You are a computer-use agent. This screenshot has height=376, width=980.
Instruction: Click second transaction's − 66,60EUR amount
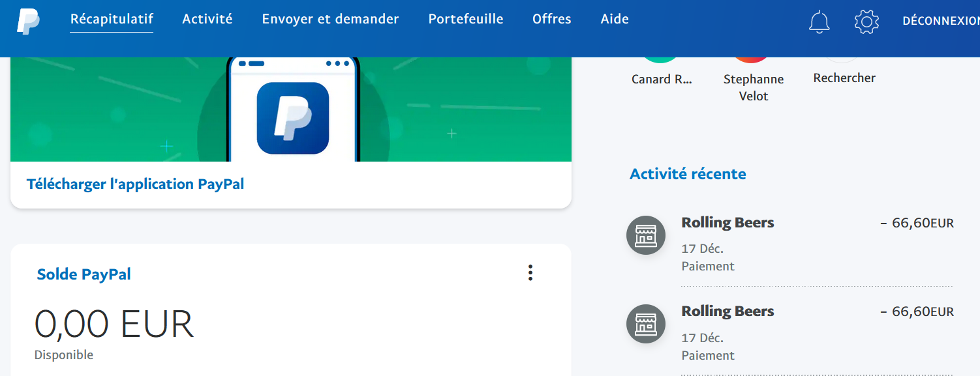pyautogui.click(x=917, y=312)
